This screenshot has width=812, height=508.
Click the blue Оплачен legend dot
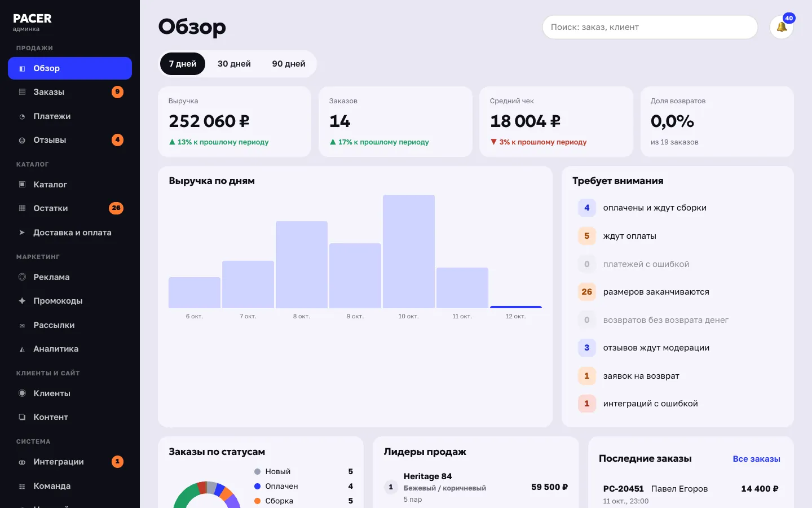257,486
